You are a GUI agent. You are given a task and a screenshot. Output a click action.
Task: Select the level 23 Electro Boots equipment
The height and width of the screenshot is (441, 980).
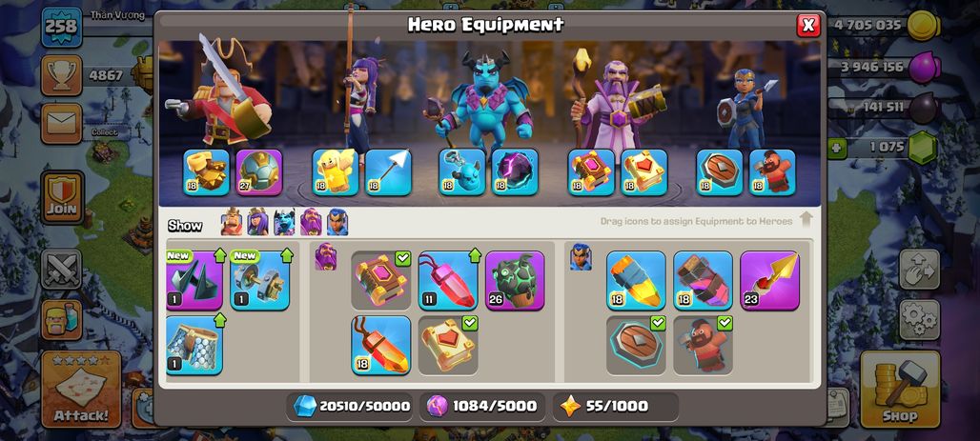(770, 280)
